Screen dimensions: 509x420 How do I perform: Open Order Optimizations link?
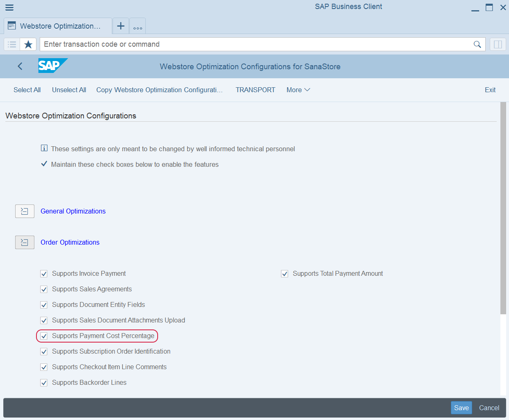coord(70,242)
